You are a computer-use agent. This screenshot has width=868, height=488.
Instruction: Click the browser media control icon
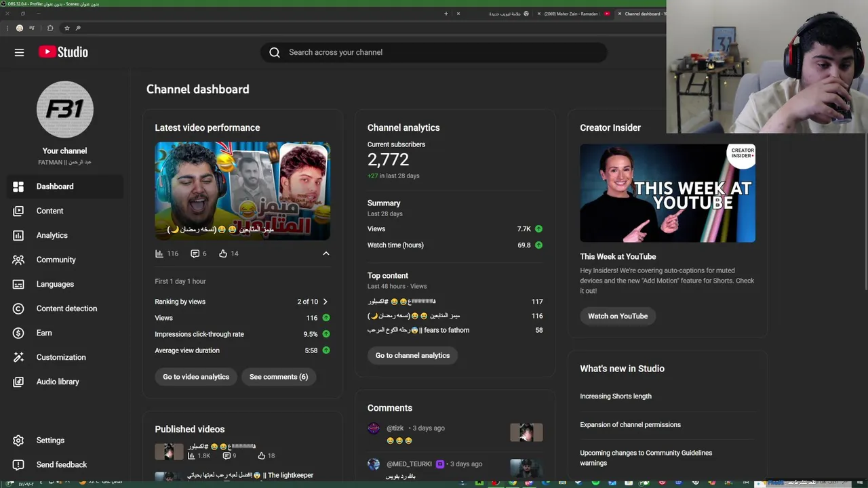[32, 28]
